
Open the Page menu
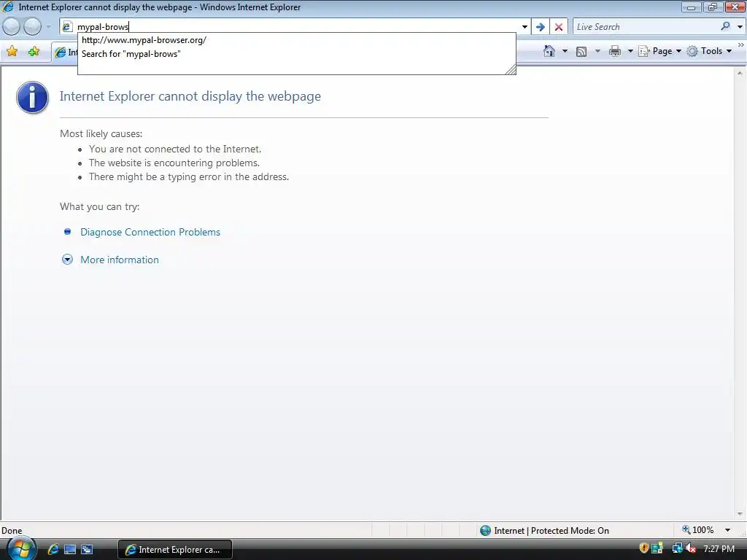pos(659,51)
